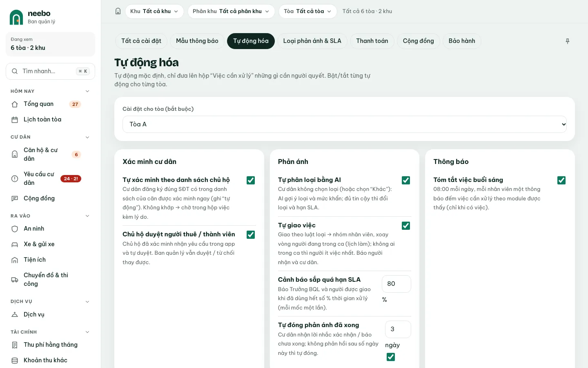Click the Căn hộ & cư dân icon

[15, 155]
